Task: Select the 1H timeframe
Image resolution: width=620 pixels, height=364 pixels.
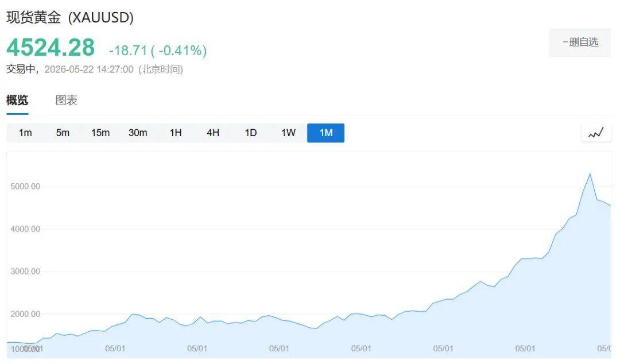Action: coord(176,133)
